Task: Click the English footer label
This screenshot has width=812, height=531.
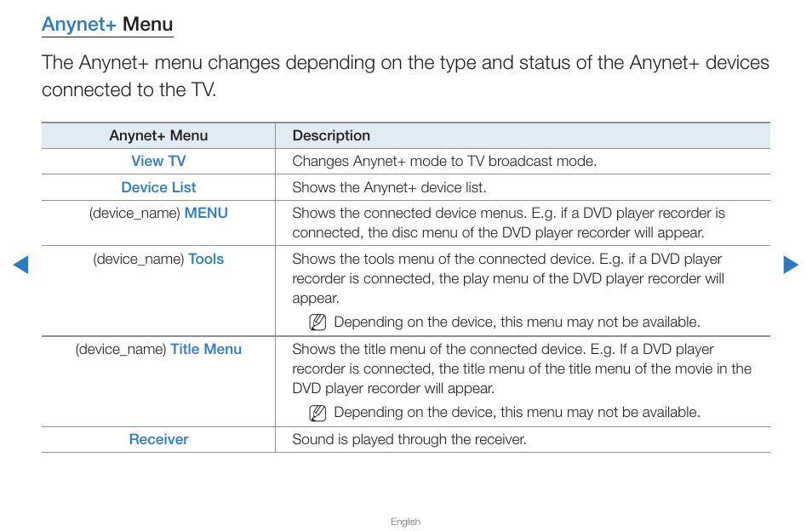Action: pyautogui.click(x=405, y=522)
